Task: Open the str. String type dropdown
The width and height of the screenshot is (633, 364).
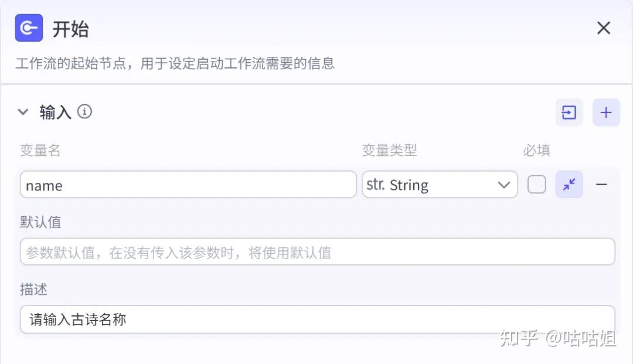Action: click(x=439, y=185)
